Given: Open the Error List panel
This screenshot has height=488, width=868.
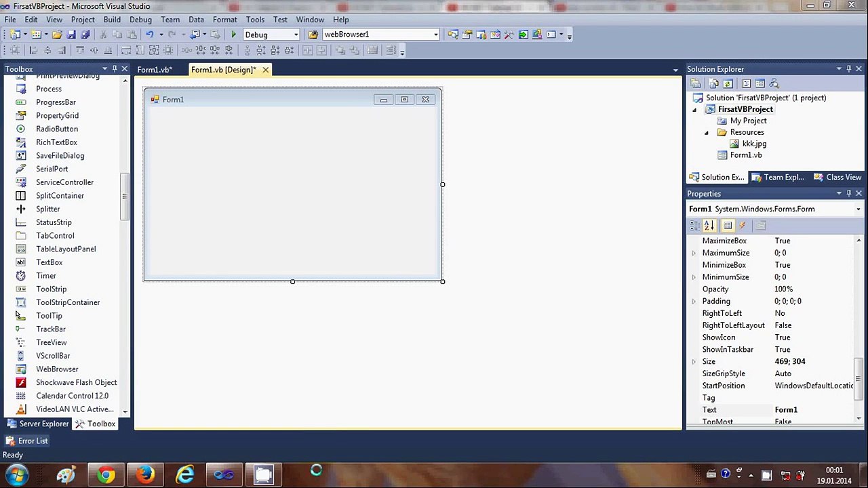Looking at the screenshot, I should [27, 441].
